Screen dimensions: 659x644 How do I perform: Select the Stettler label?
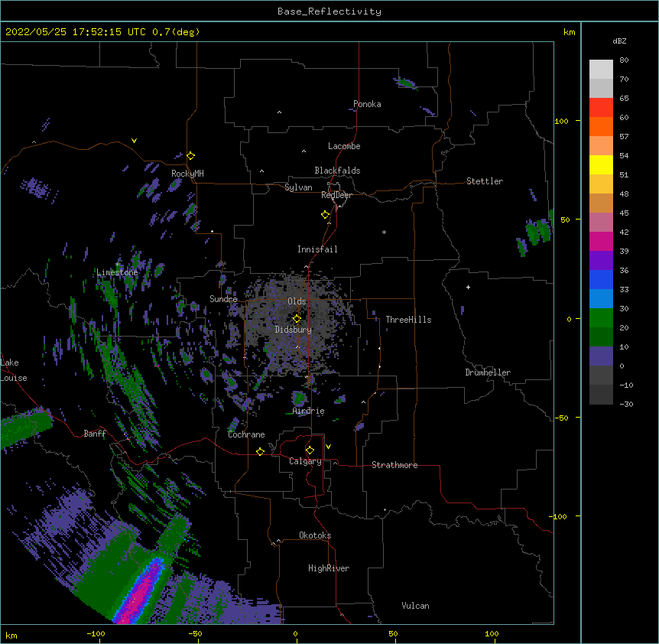[x=485, y=181]
